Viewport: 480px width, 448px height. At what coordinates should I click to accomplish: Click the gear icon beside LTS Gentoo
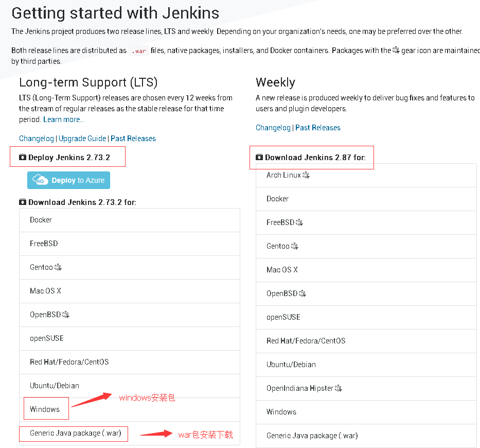point(58,267)
